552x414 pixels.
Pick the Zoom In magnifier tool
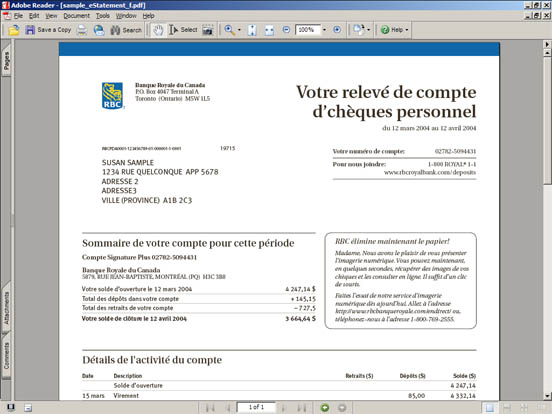tap(230, 30)
